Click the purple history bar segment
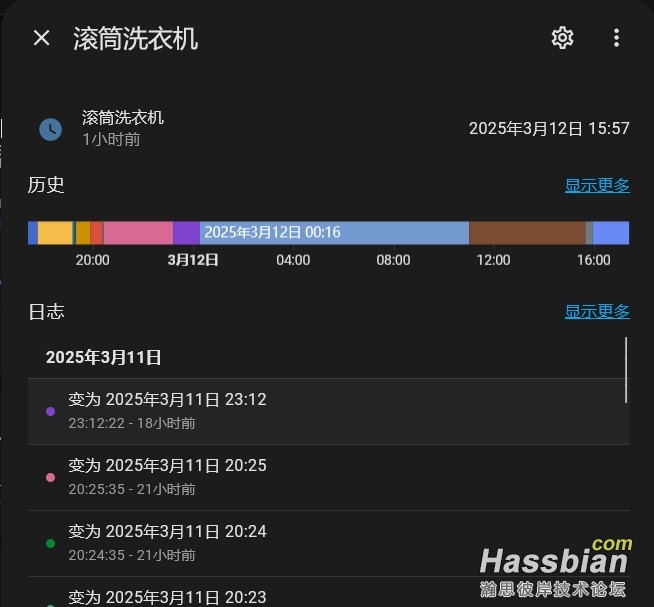Image resolution: width=654 pixels, height=607 pixels. click(186, 233)
